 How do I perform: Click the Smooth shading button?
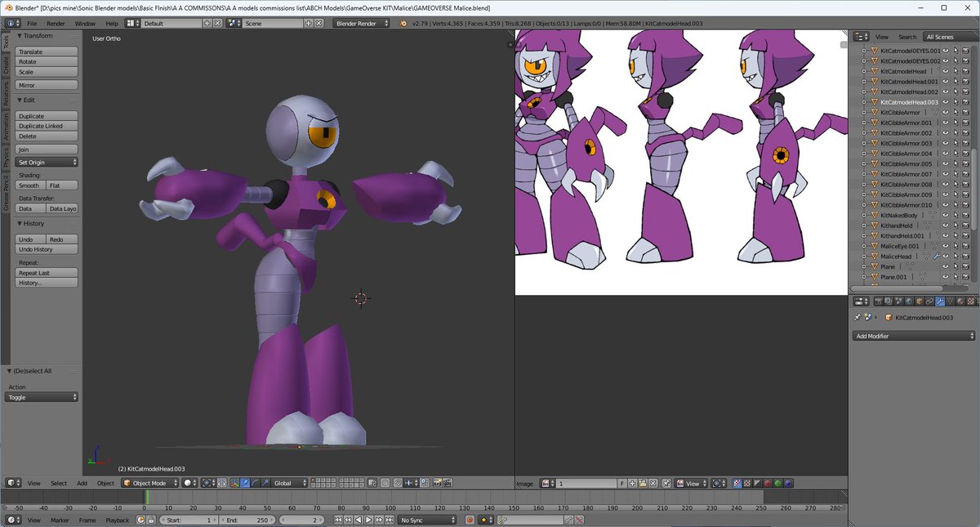click(x=30, y=185)
